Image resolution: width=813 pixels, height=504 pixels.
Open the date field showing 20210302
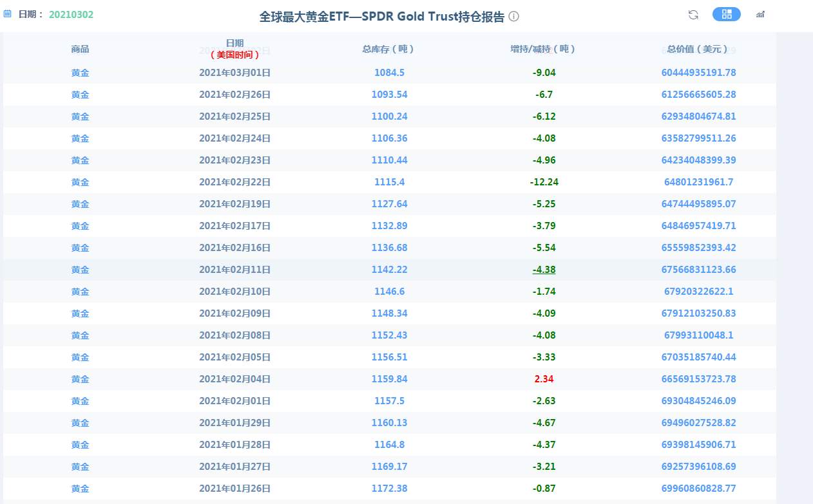[x=72, y=14]
